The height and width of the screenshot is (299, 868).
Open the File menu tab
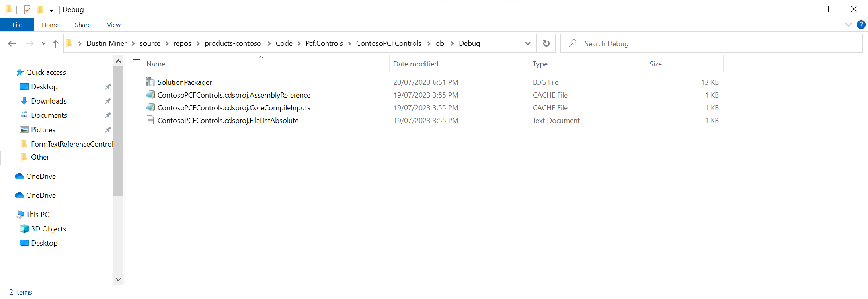point(17,25)
